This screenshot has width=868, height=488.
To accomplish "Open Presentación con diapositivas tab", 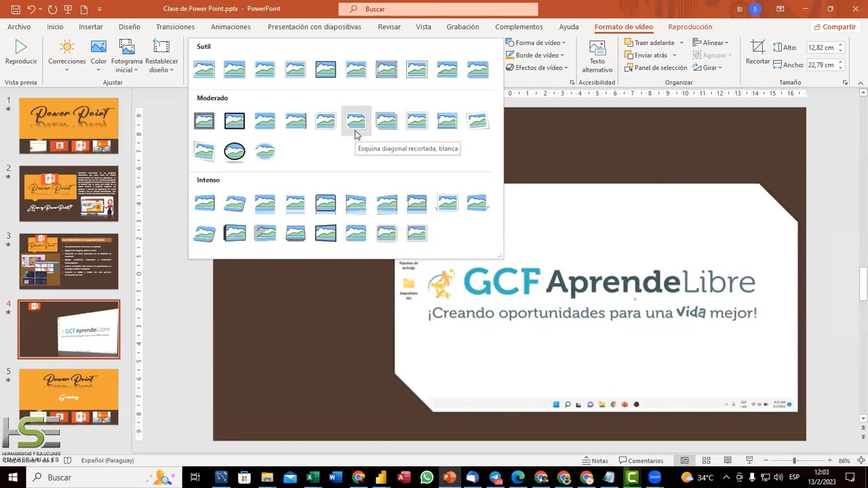I will [314, 26].
